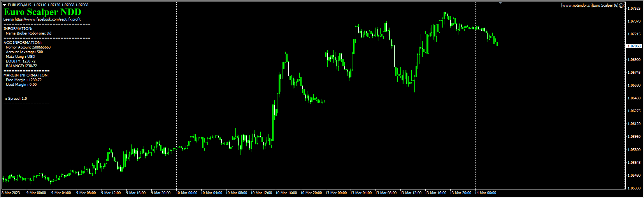Click the Free Margin 1230.72 line
This screenshot has height=198, width=644.
click(x=23, y=80)
